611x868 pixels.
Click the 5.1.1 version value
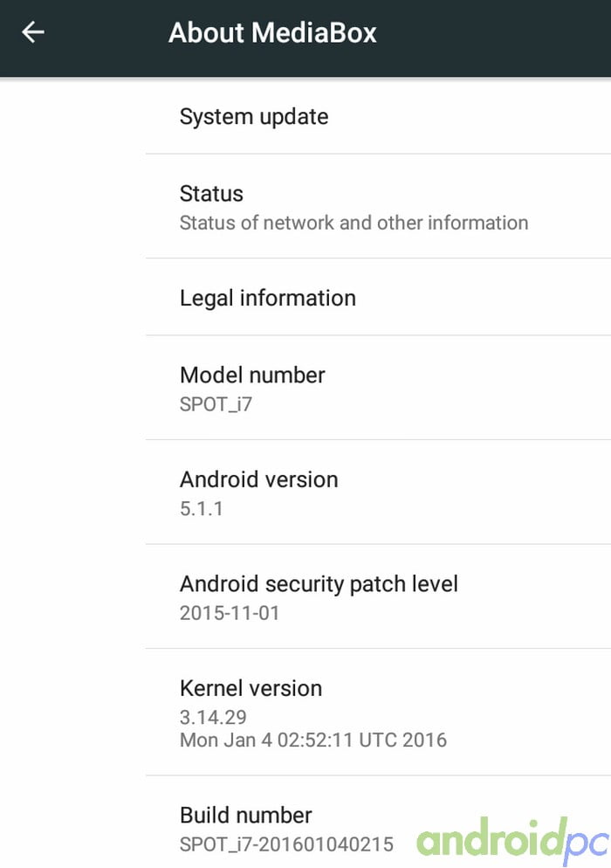coord(202,508)
